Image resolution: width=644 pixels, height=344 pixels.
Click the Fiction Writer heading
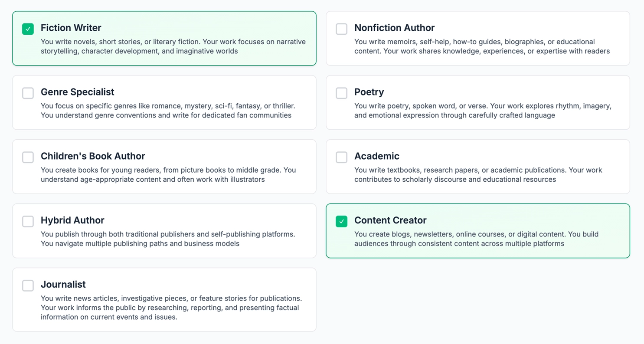tap(71, 28)
